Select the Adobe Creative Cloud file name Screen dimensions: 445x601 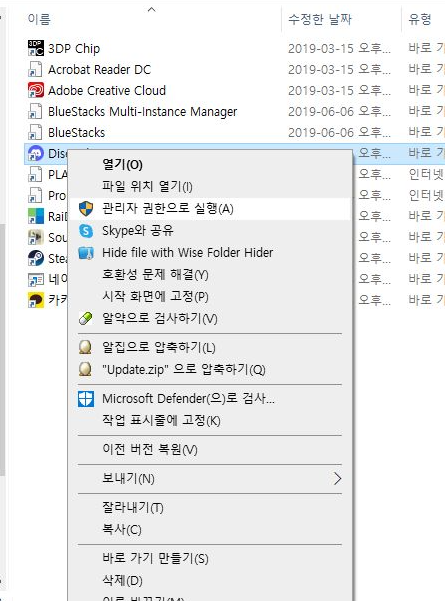[107, 91]
